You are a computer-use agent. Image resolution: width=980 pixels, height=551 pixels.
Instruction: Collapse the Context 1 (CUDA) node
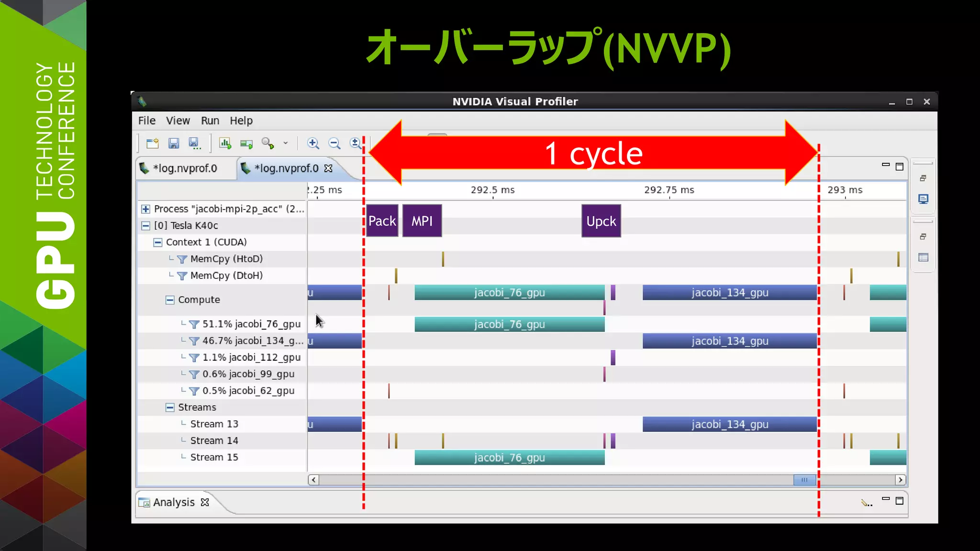click(x=158, y=242)
